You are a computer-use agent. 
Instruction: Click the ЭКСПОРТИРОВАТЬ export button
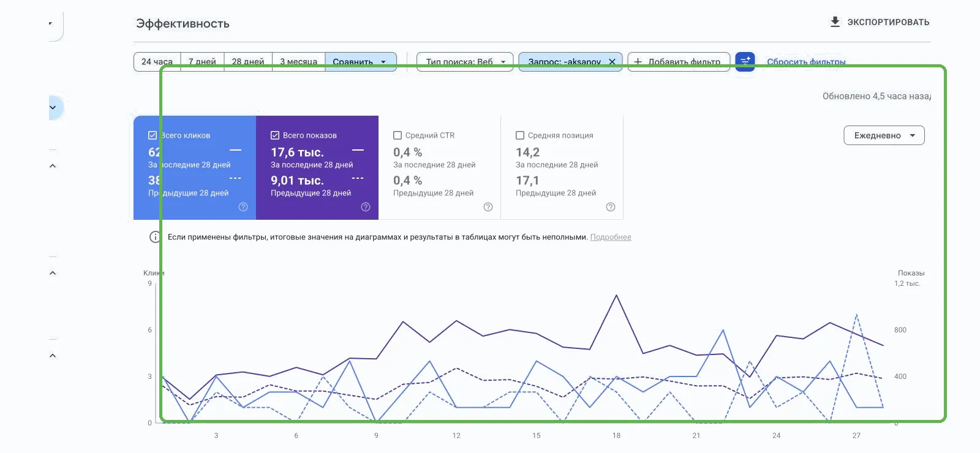click(880, 22)
